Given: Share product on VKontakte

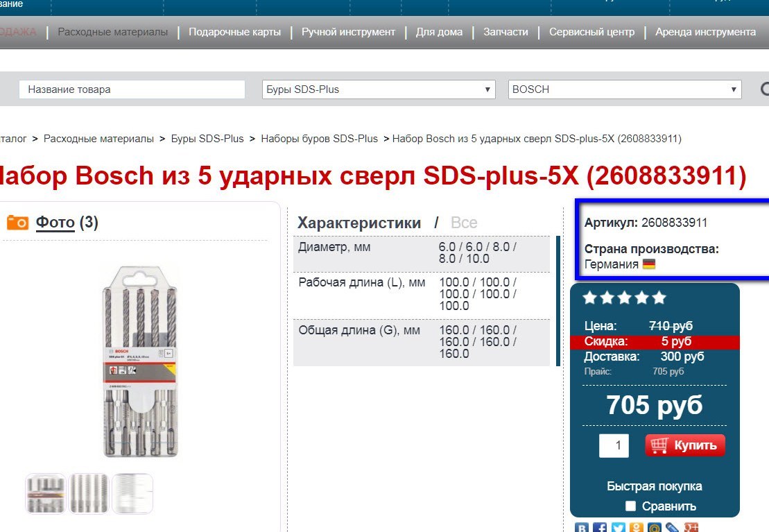Looking at the screenshot, I should (x=582, y=529).
